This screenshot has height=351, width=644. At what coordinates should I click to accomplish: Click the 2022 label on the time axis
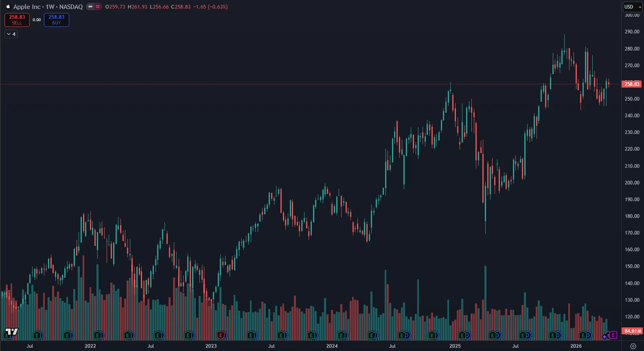[90, 346]
